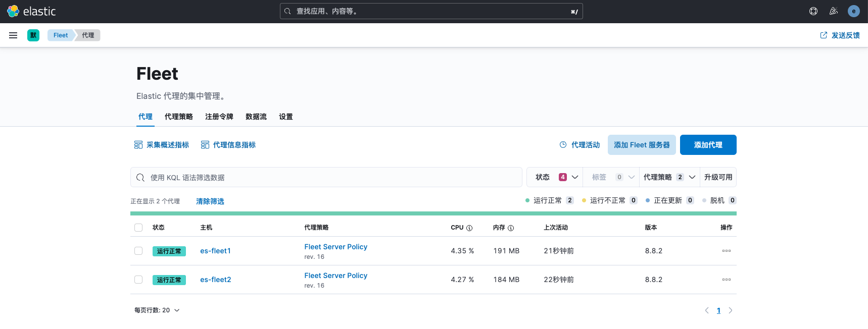Click the 运行正常 2 status summary
868x329 pixels.
pyautogui.click(x=550, y=200)
